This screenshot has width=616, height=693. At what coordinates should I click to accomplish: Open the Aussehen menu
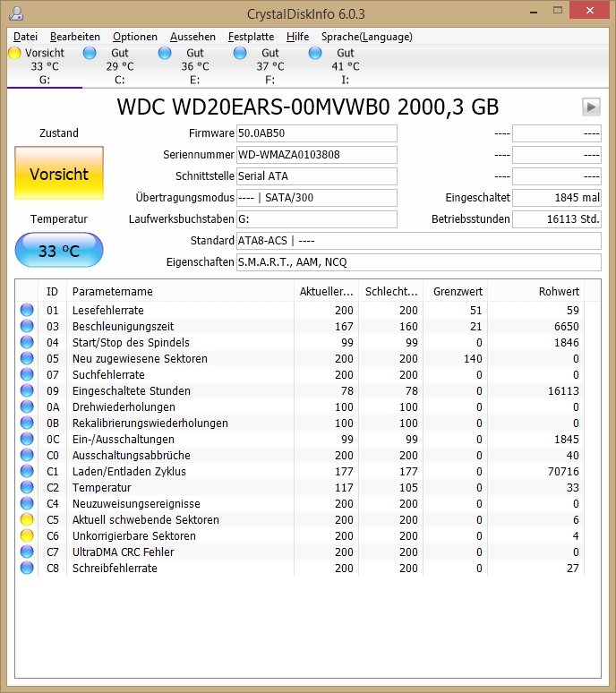[x=192, y=37]
